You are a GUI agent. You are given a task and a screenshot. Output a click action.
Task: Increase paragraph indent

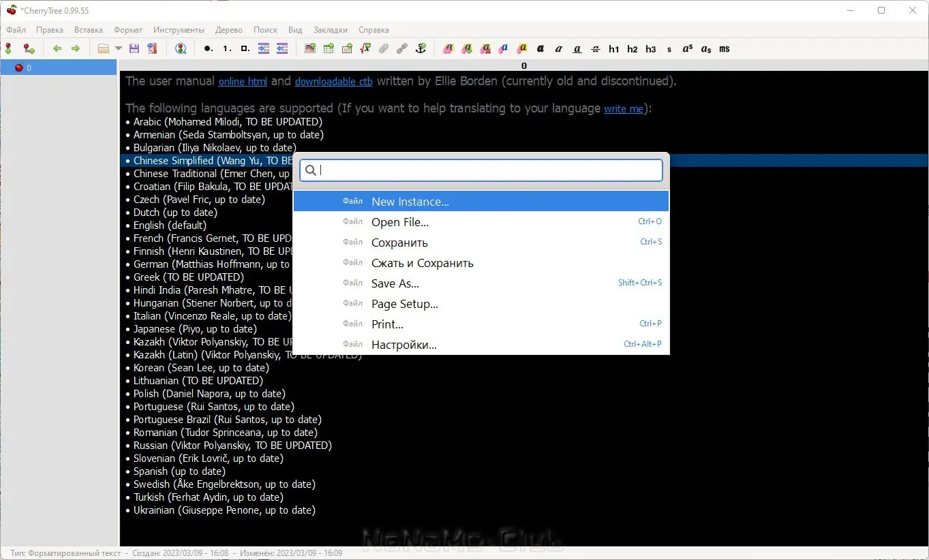click(x=264, y=49)
